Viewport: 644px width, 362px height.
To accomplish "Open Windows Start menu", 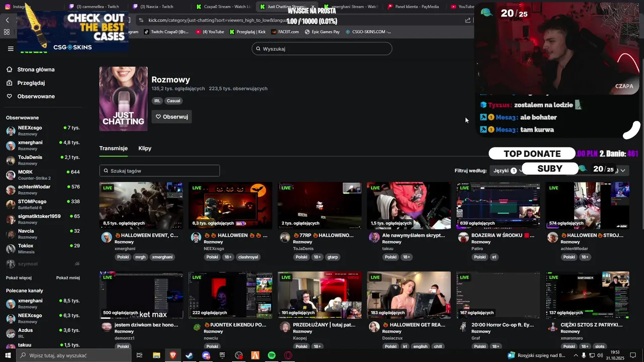I will coord(8,355).
